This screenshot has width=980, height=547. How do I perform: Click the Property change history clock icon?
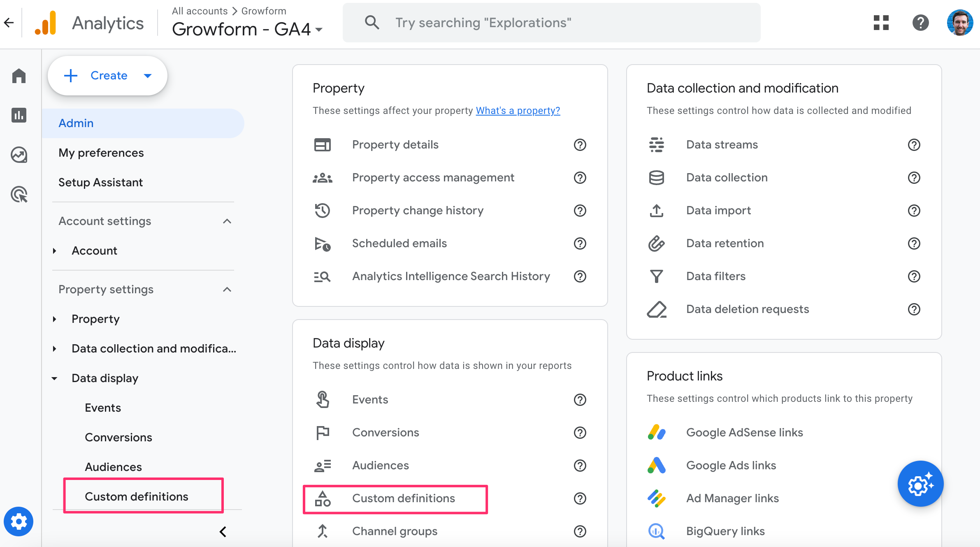point(323,211)
